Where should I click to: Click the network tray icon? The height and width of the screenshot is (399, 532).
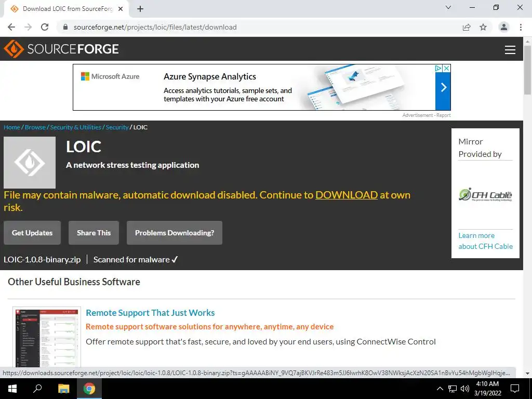click(x=453, y=389)
